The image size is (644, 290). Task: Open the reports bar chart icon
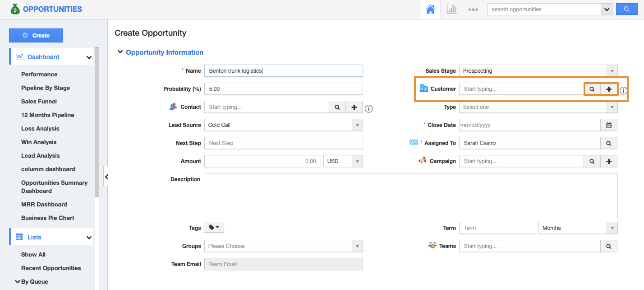(x=451, y=9)
